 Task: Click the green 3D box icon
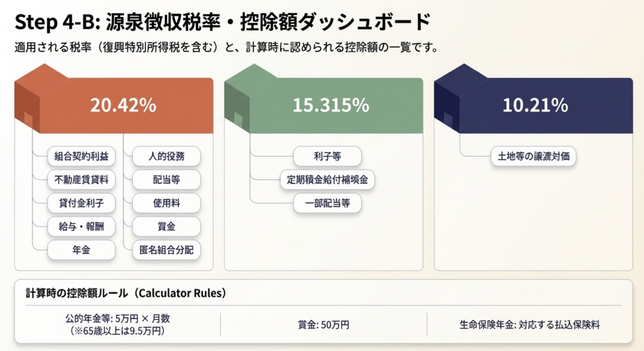pos(239,101)
